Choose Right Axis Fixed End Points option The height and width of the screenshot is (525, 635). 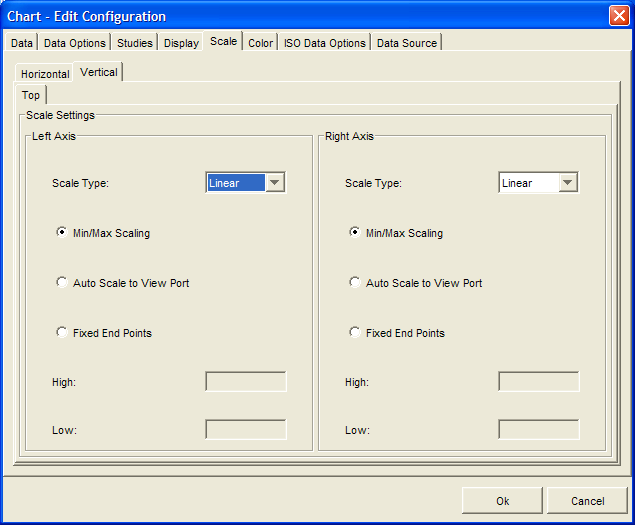(355, 332)
